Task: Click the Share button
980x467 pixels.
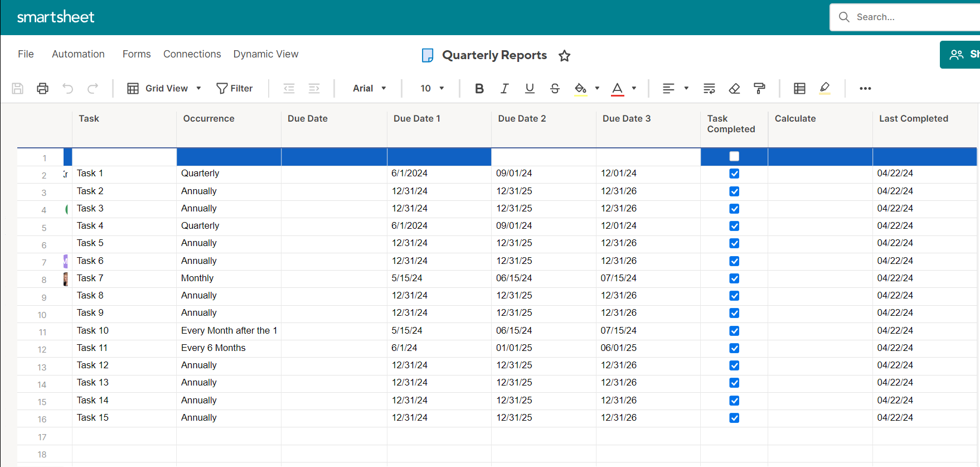Action: point(960,55)
